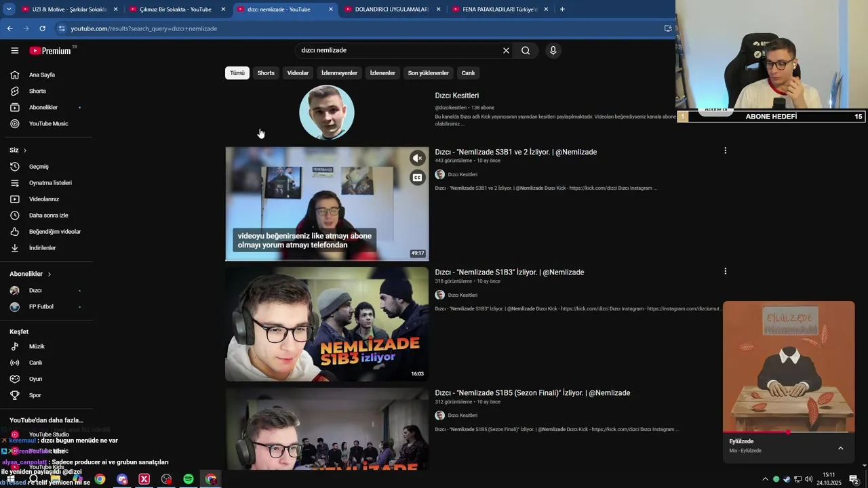Image resolution: width=868 pixels, height=488 pixels.
Task: Switch to the DOLANDIRICI UYGULAMALARI tab
Action: click(x=392, y=9)
